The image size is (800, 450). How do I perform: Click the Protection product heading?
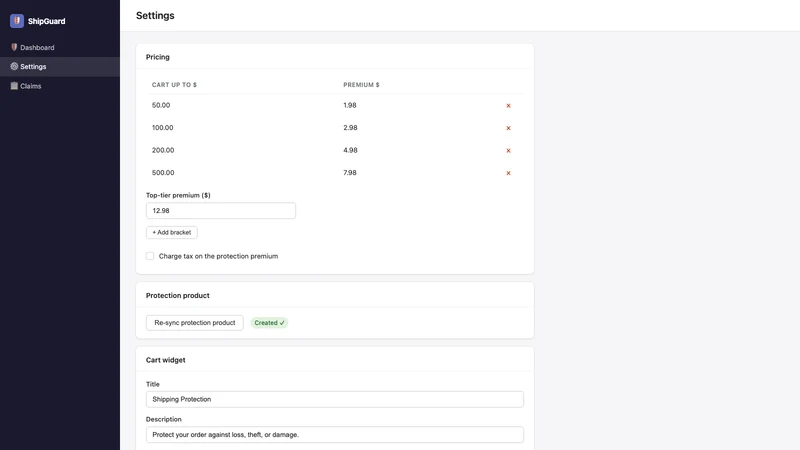[x=178, y=295]
